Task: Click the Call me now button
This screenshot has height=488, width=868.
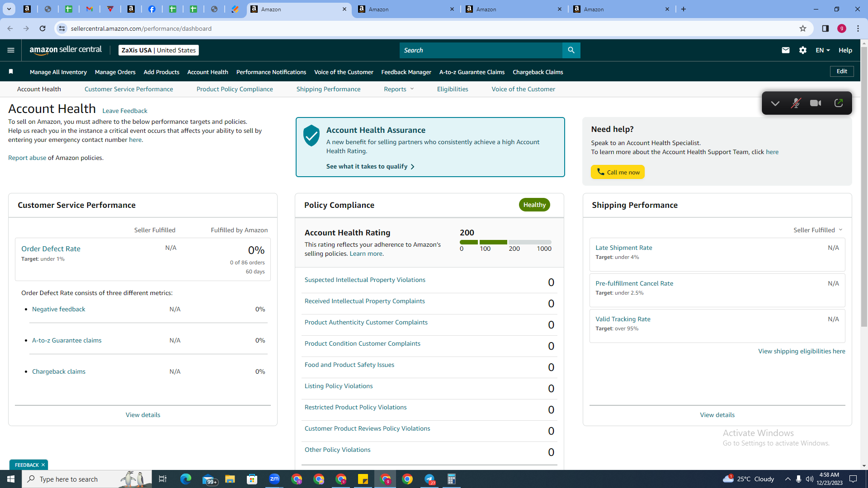Action: point(618,172)
